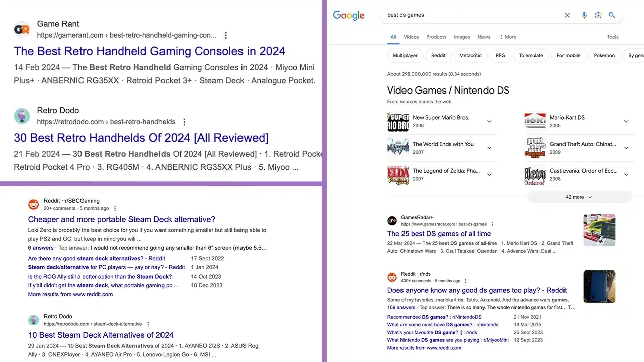Expand New Super Mario Bros. entry

(489, 121)
